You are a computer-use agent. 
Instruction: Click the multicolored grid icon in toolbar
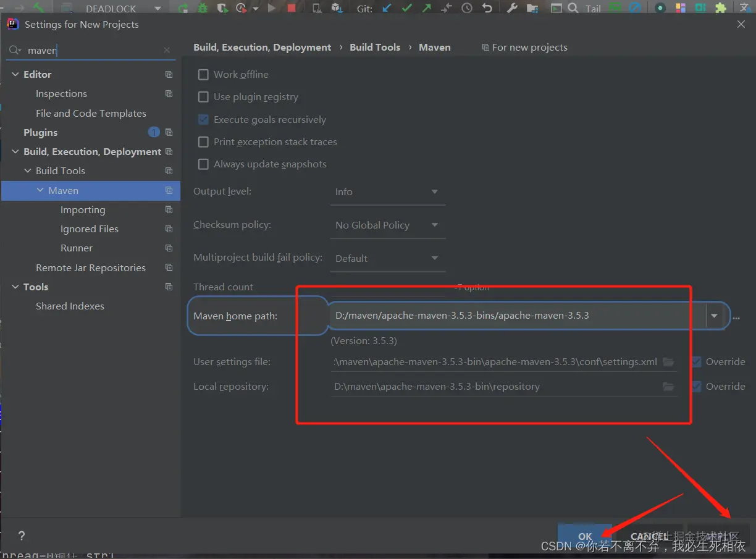[681, 8]
